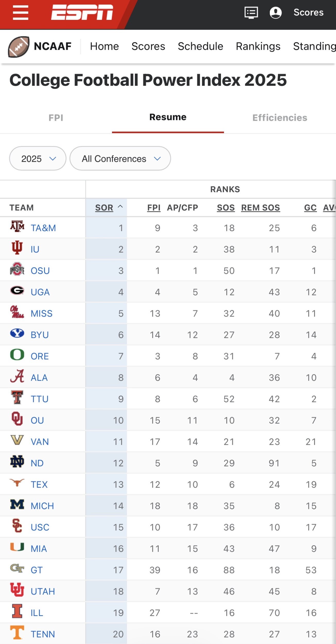Sort table by REM SOS column
Image resolution: width=336 pixels, height=644 pixels.
[x=261, y=208]
